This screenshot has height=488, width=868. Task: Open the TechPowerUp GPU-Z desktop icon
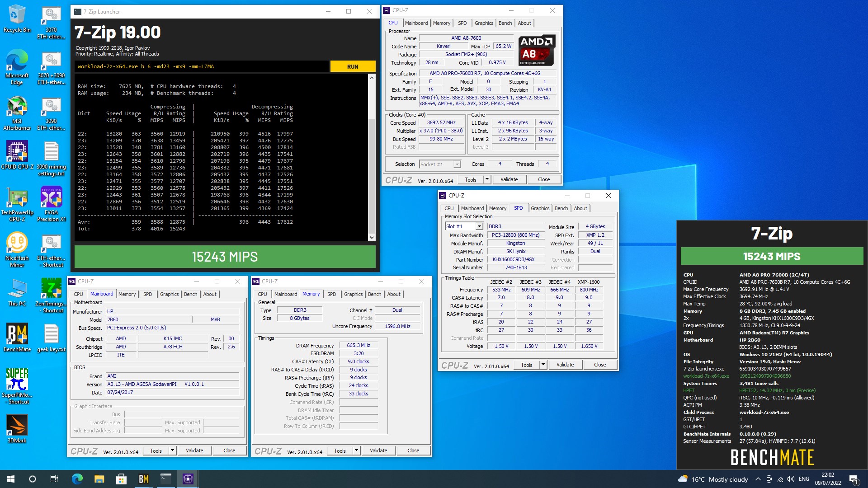pyautogui.click(x=17, y=203)
